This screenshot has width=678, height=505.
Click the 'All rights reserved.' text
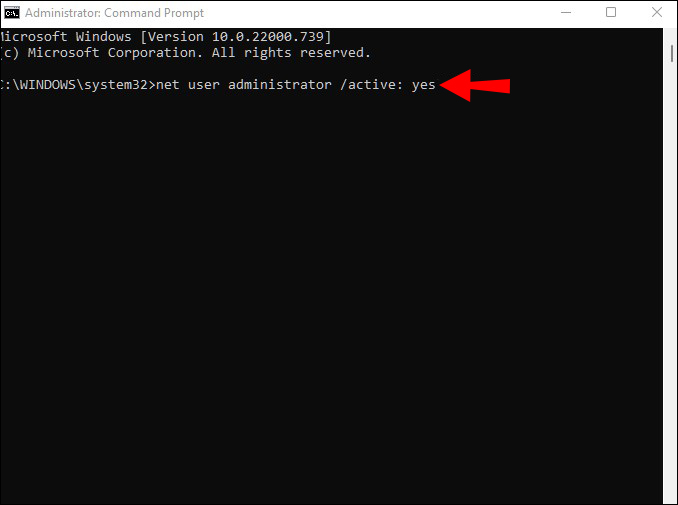pyautogui.click(x=291, y=53)
